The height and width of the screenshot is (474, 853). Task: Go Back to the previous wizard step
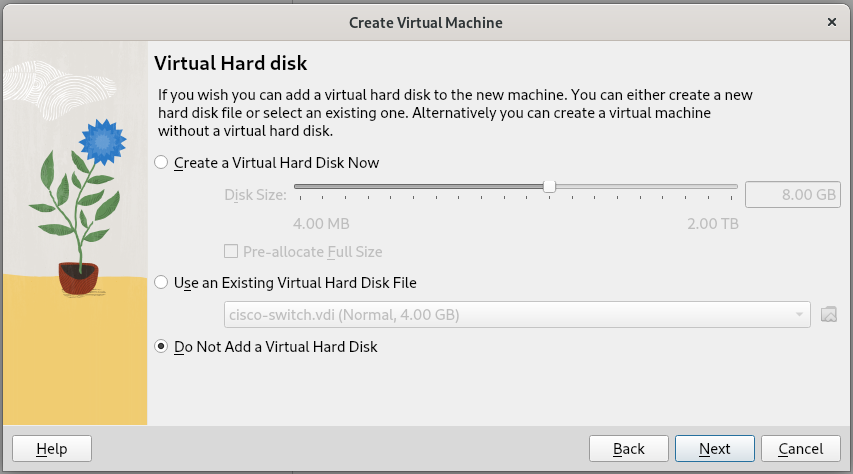[x=628, y=449]
